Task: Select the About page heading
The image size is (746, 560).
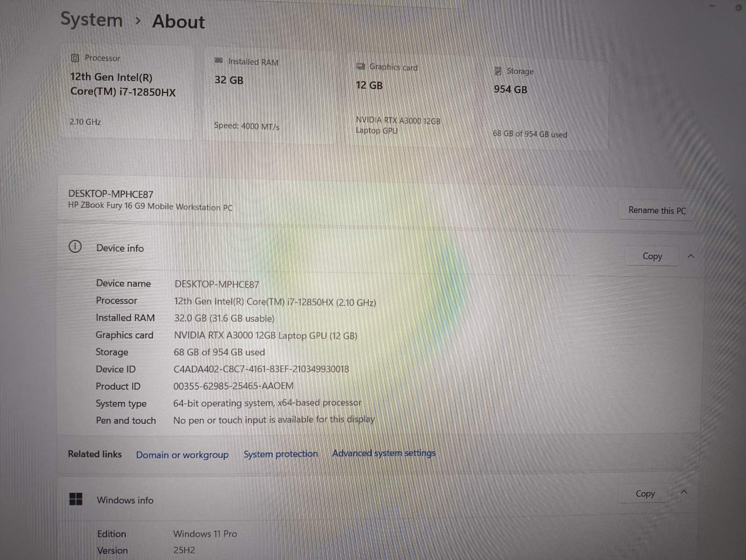Action: pyautogui.click(x=179, y=22)
